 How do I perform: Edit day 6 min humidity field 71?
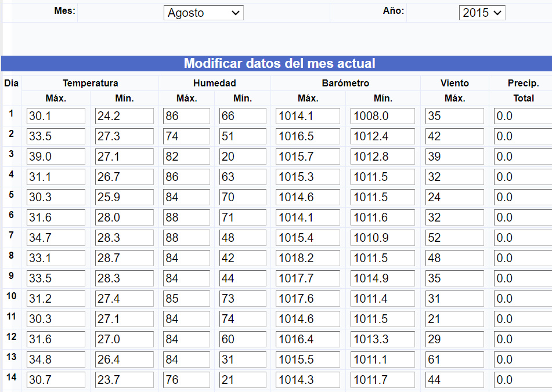pos(243,217)
